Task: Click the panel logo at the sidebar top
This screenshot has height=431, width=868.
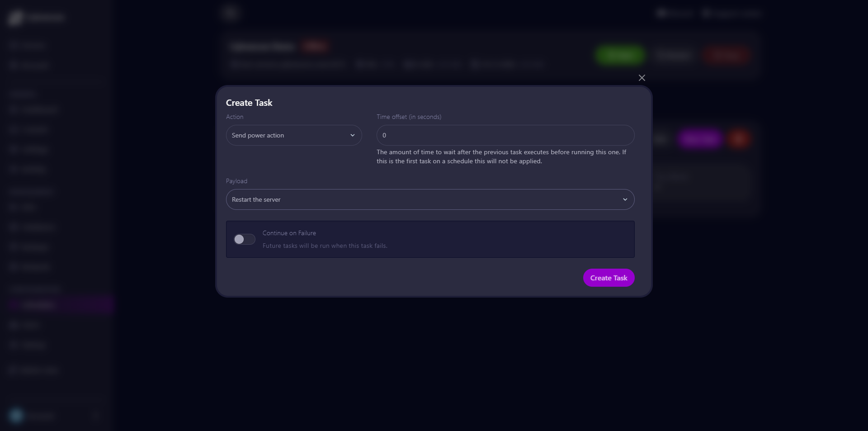Action: tap(16, 18)
